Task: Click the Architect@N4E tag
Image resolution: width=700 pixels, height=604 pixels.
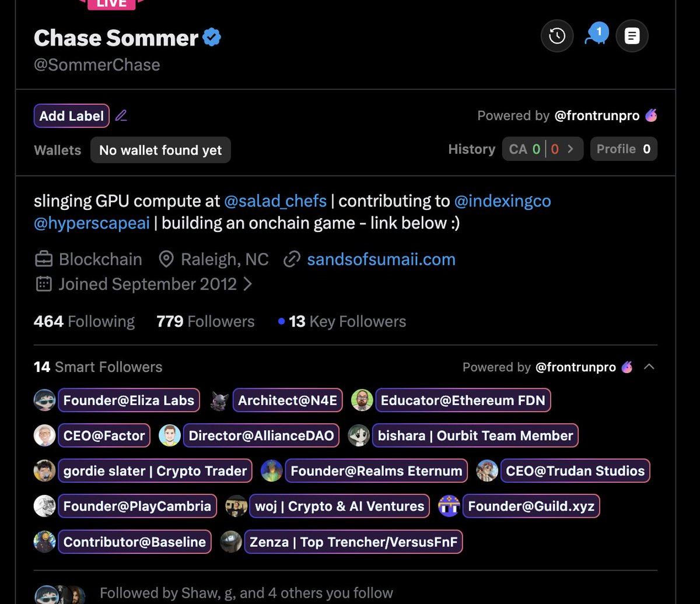Action: pos(288,401)
